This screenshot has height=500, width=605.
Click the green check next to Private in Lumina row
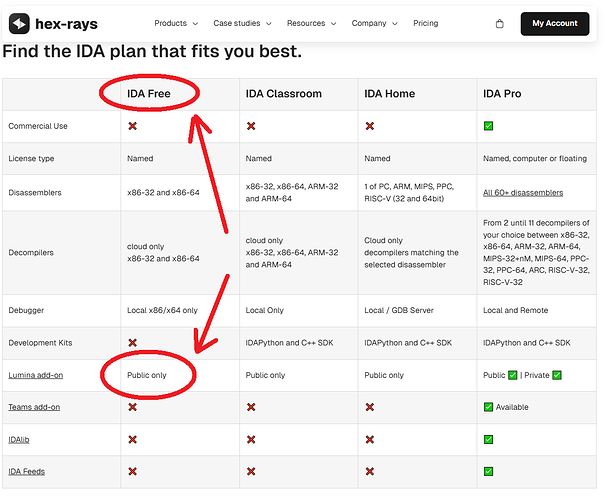pyautogui.click(x=557, y=375)
